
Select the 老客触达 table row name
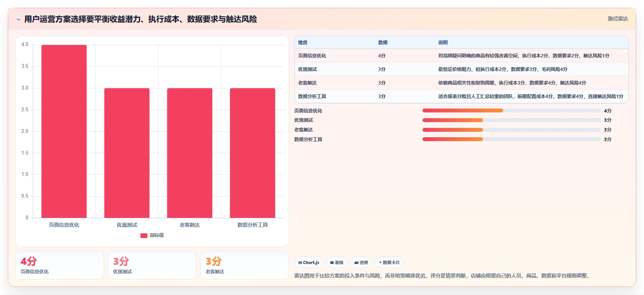click(307, 83)
